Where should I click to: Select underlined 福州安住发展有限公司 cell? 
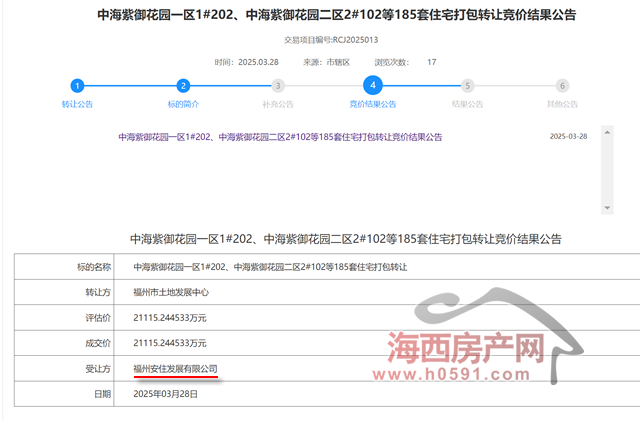coord(176,369)
